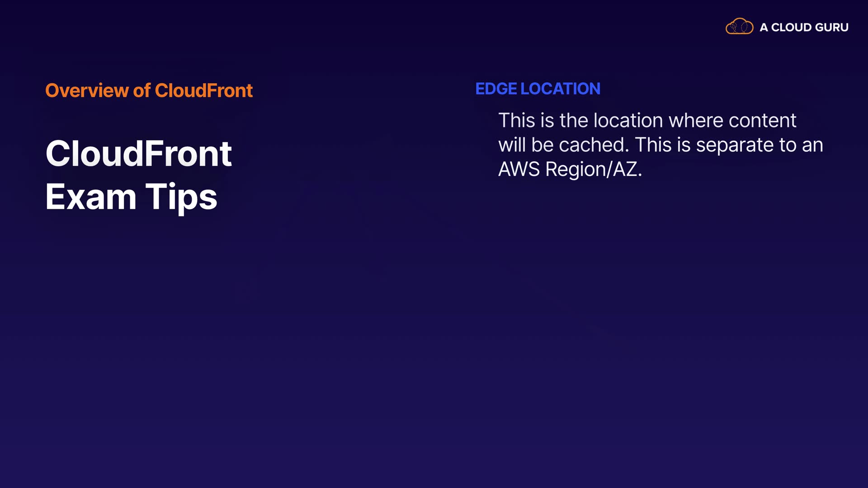Click the line beginning "will be cached."
The height and width of the screenshot is (488, 868).
pos(660,145)
